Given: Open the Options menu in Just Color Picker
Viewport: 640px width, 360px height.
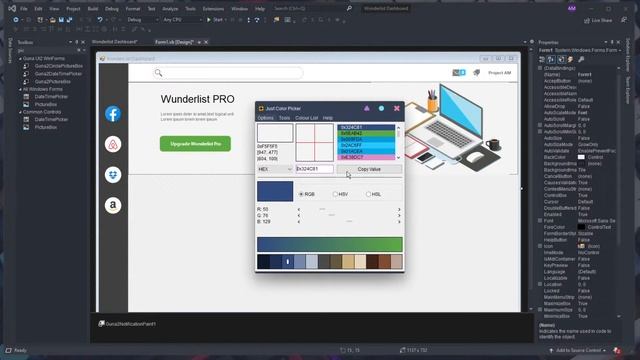Looking at the screenshot, I should click(x=265, y=118).
